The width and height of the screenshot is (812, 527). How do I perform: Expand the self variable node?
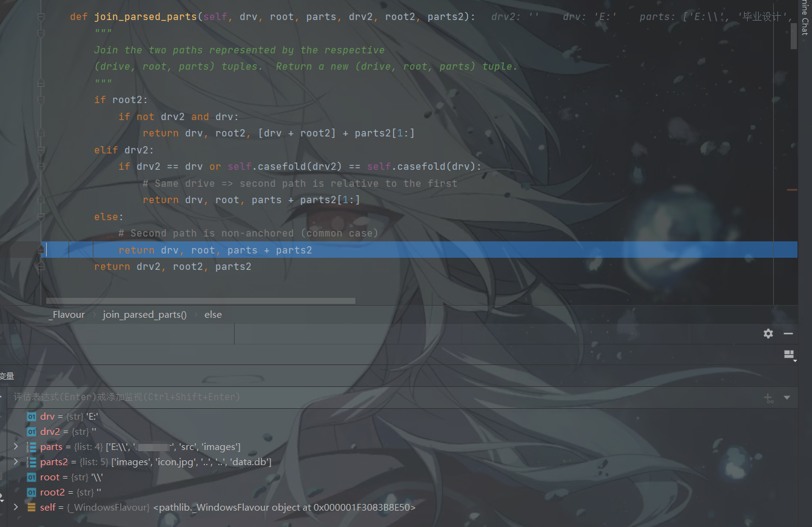[16, 507]
